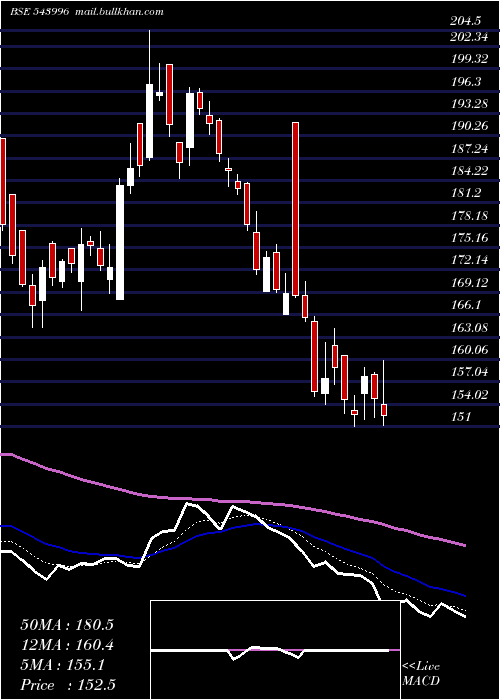Click the MACD histogram panel

(275, 650)
